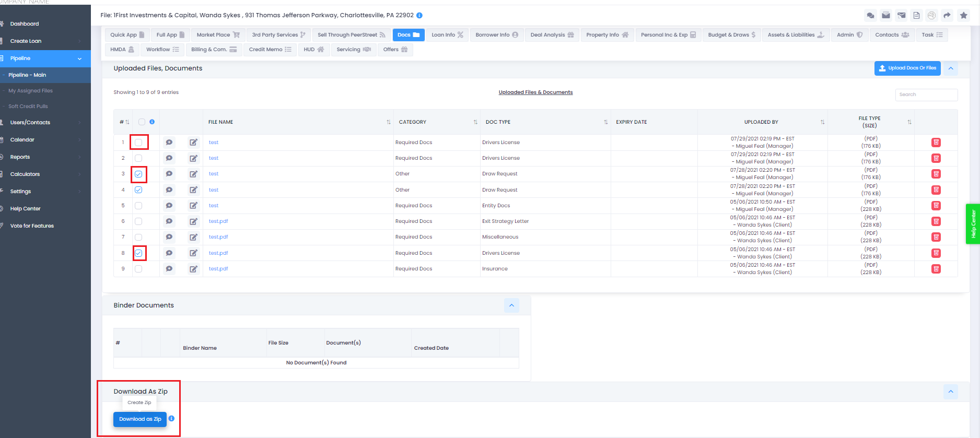Uncheck the checkbox for row 3
This screenshot has width=980, height=438.
138,174
